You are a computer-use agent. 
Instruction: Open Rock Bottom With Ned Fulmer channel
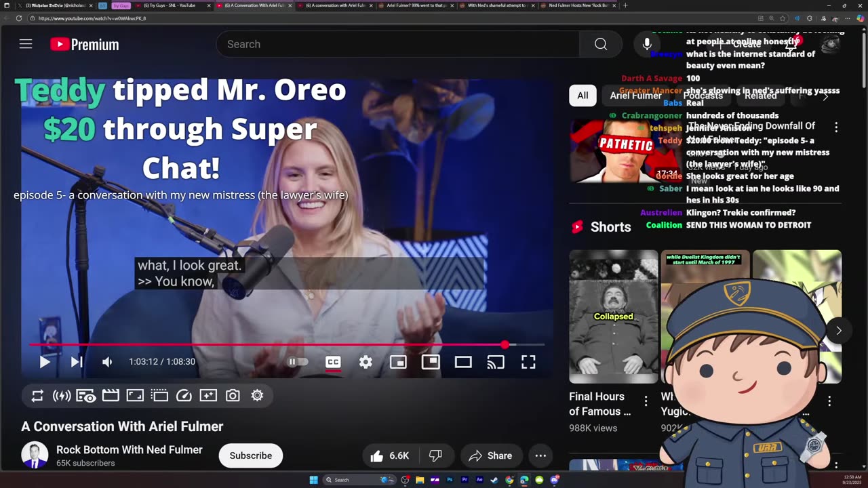pos(130,449)
